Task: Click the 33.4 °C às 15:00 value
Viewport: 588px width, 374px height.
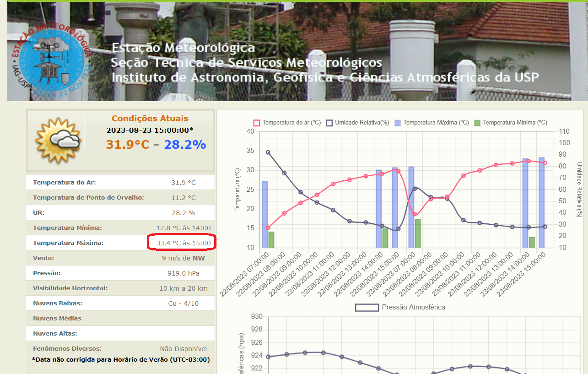Action: [183, 243]
